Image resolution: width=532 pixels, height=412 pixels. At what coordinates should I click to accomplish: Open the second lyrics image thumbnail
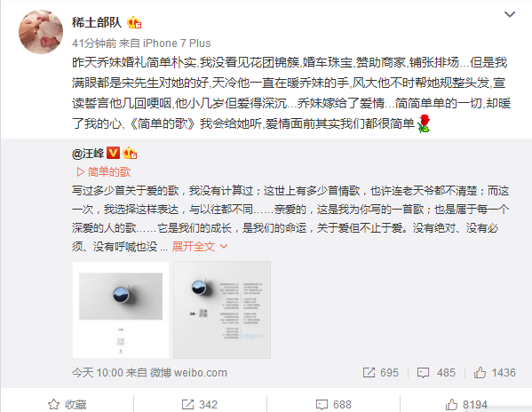pos(222,310)
